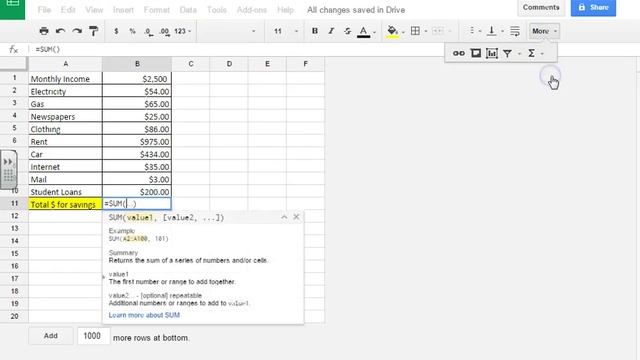Decrease decimal places

click(149, 31)
